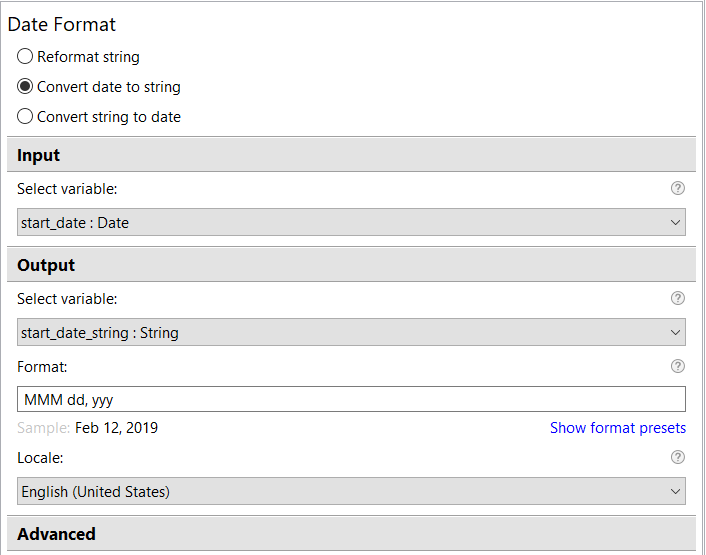Open help for Input Select variable
This screenshot has width=706, height=555.
(x=678, y=188)
